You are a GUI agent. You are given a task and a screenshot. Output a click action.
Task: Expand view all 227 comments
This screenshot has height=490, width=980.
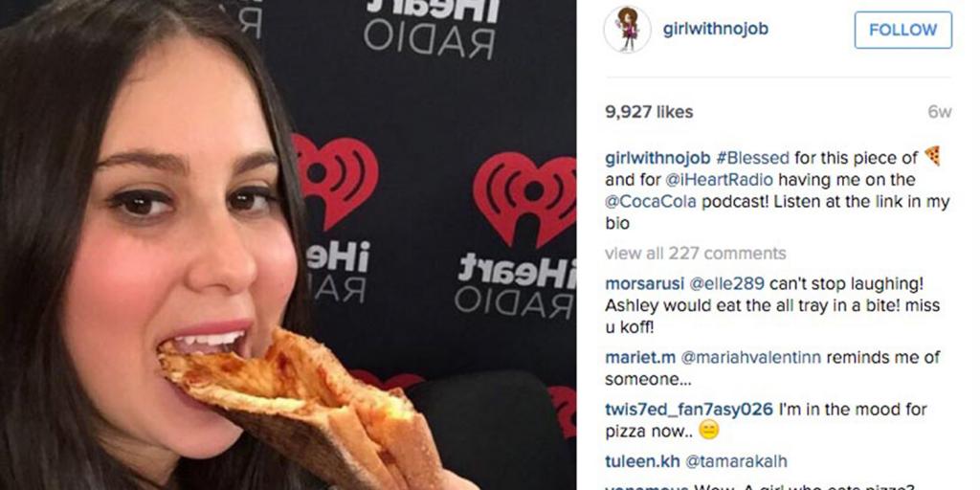tap(695, 253)
